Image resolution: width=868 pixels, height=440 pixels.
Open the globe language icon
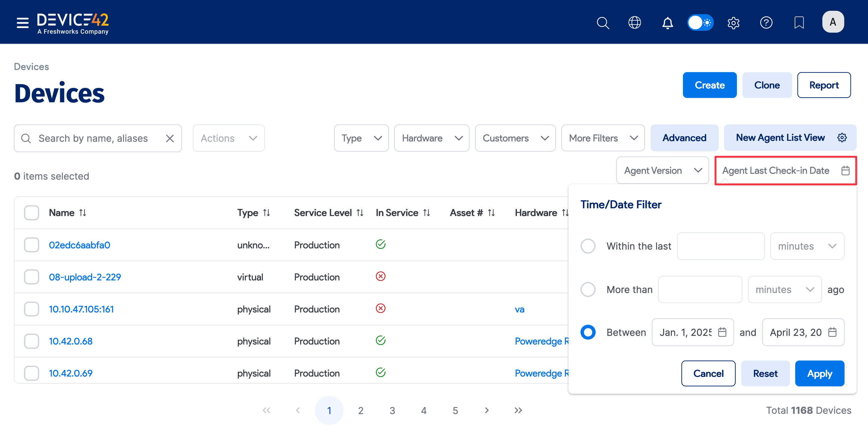tap(634, 22)
